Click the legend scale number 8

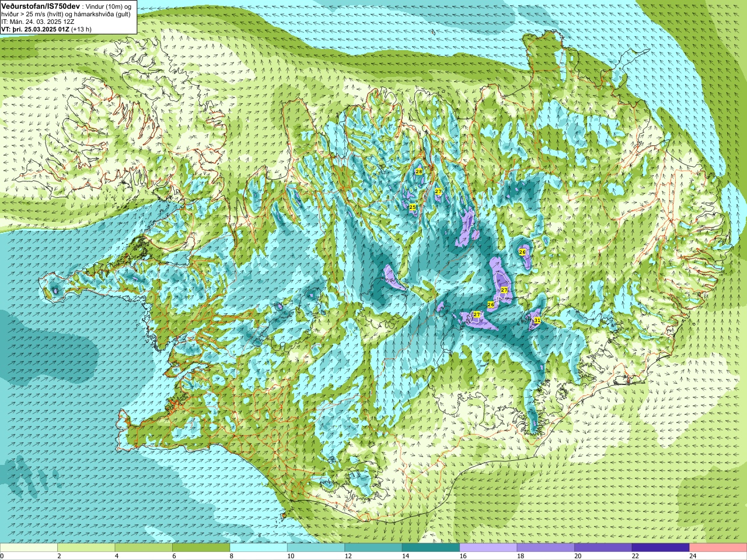231,556
